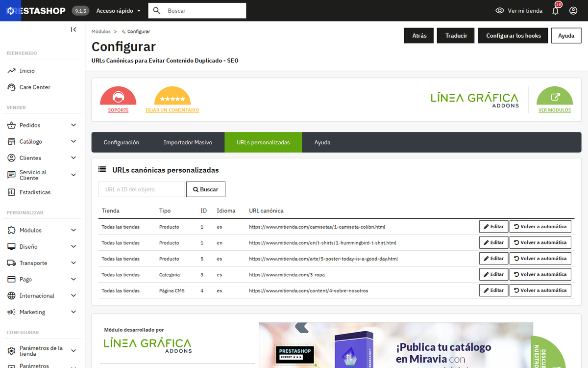
Task: Click the Ver módulos external link icon
Action: 555,96
